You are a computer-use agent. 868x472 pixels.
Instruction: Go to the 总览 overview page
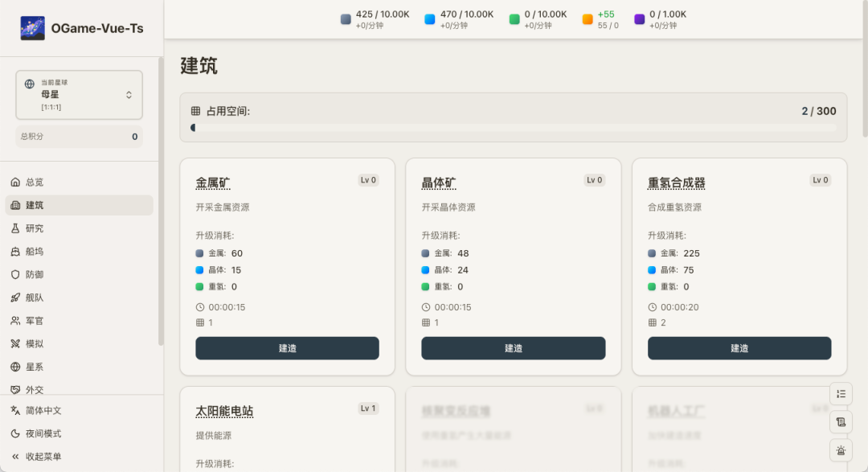pos(35,183)
